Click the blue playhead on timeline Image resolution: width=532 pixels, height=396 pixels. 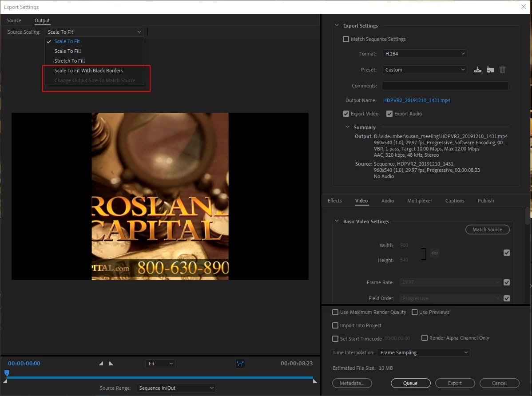pos(7,373)
